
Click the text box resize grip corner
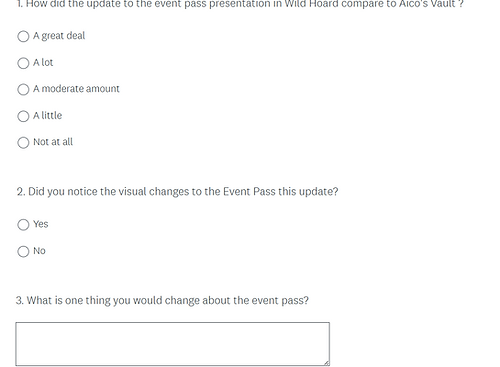[x=327, y=363]
